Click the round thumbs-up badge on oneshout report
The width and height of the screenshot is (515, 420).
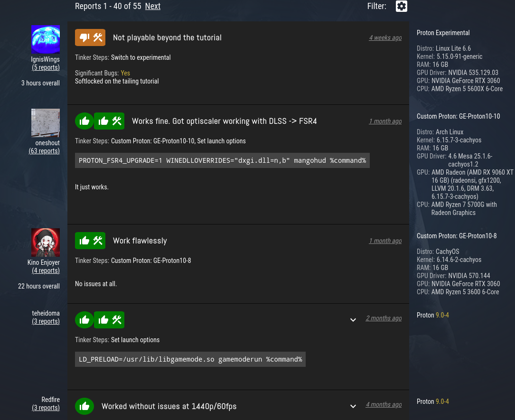[84, 121]
